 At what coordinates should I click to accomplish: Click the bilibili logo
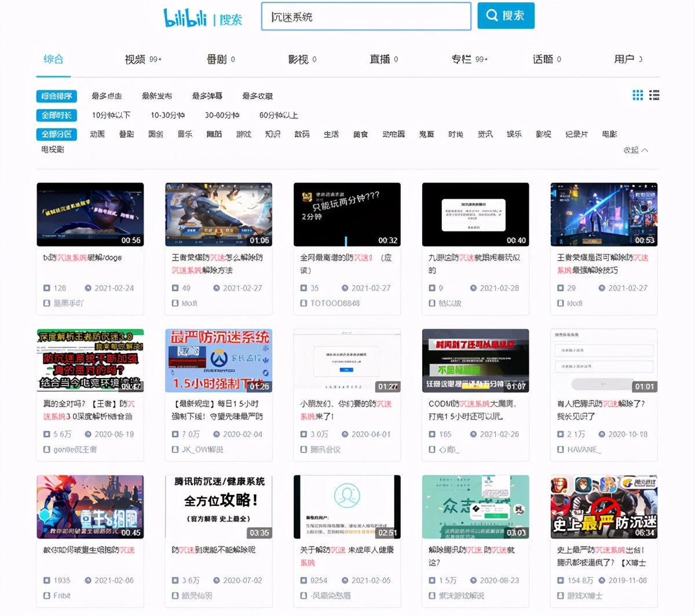pos(185,17)
